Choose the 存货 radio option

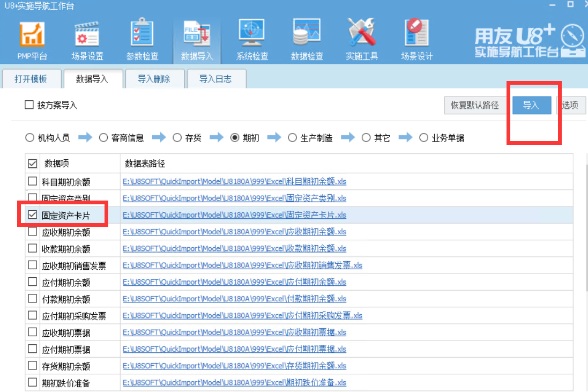coord(177,138)
